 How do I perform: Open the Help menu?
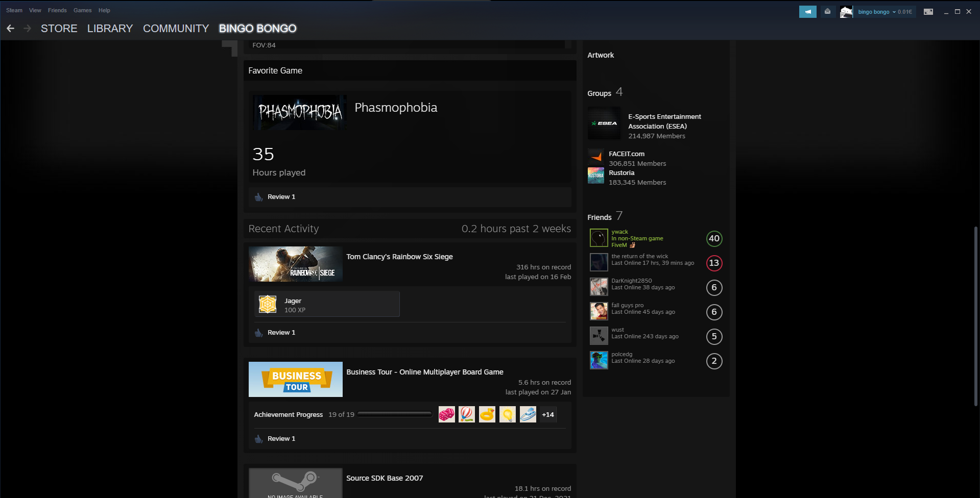(104, 10)
